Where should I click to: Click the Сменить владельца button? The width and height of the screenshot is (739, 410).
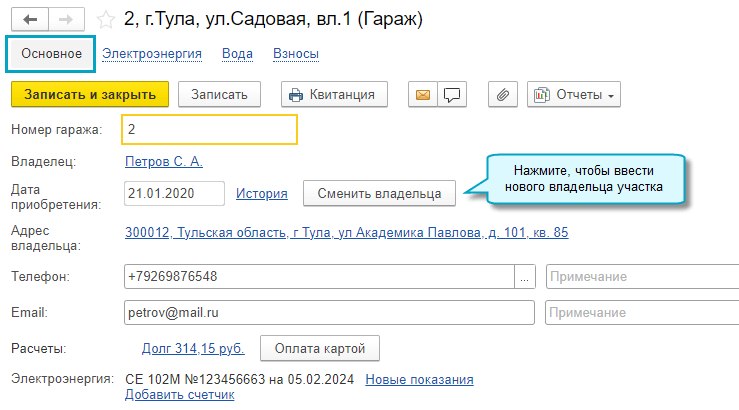(x=379, y=193)
